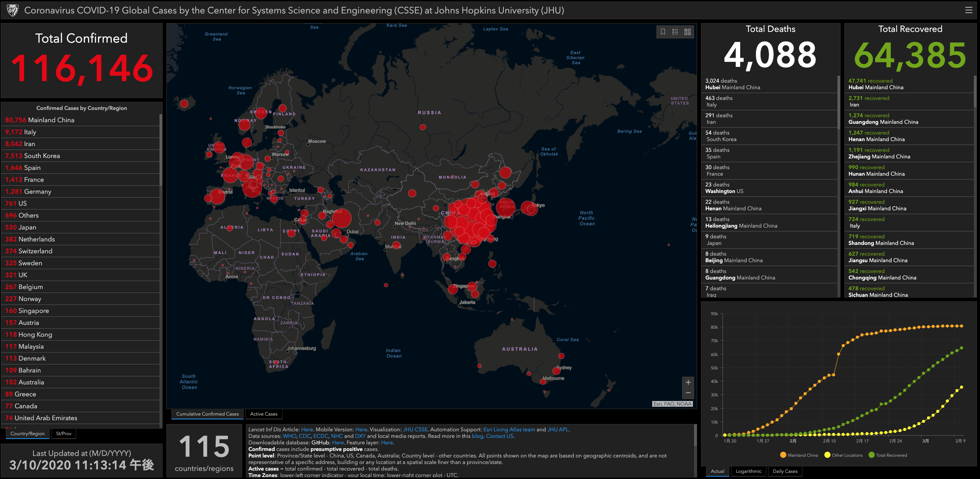This screenshot has height=479, width=980.
Task: Open the JHU APL link
Action: 558,430
